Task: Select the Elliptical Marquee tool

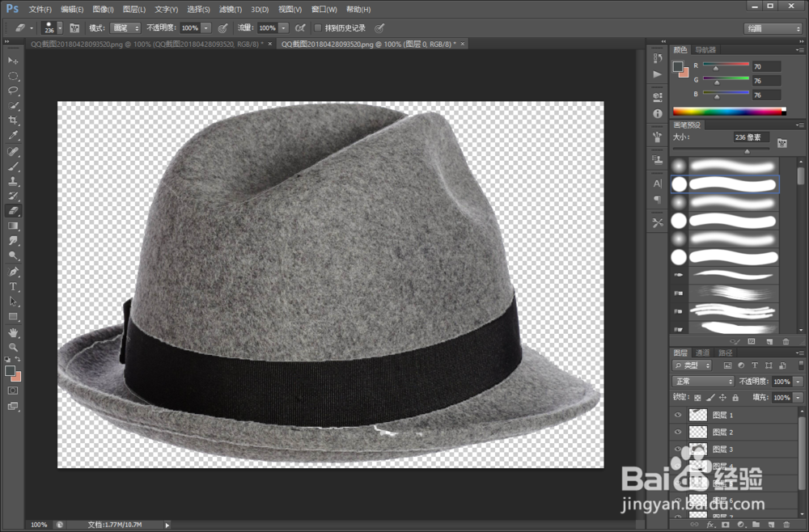Action: click(13, 76)
